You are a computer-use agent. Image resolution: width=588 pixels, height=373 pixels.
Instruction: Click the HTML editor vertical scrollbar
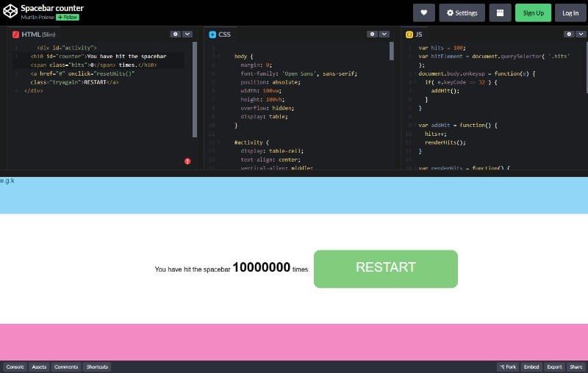tap(195, 88)
